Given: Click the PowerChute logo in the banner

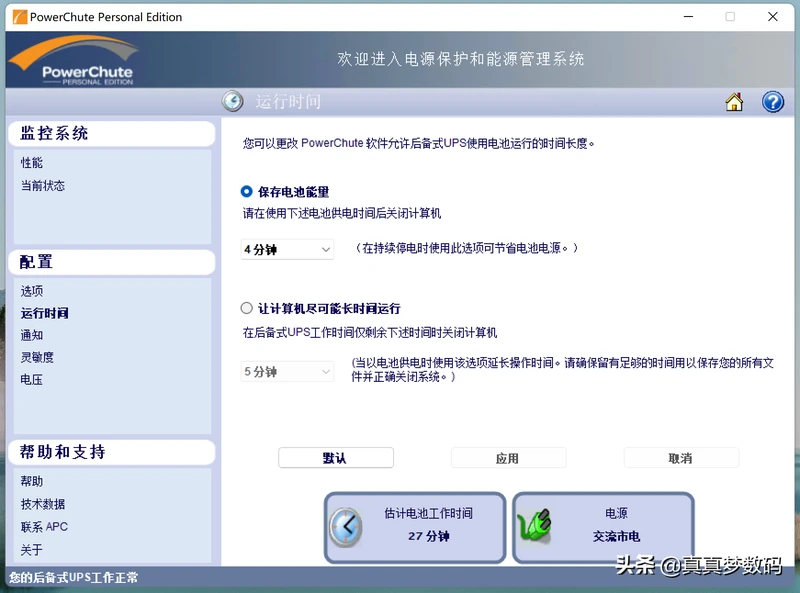Looking at the screenshot, I should click(x=74, y=60).
